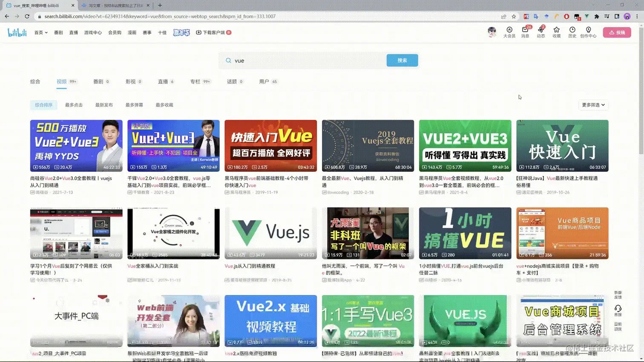The image size is (644, 362).
Task: Bookmark page with star icon in address bar
Action: pyautogui.click(x=514, y=16)
